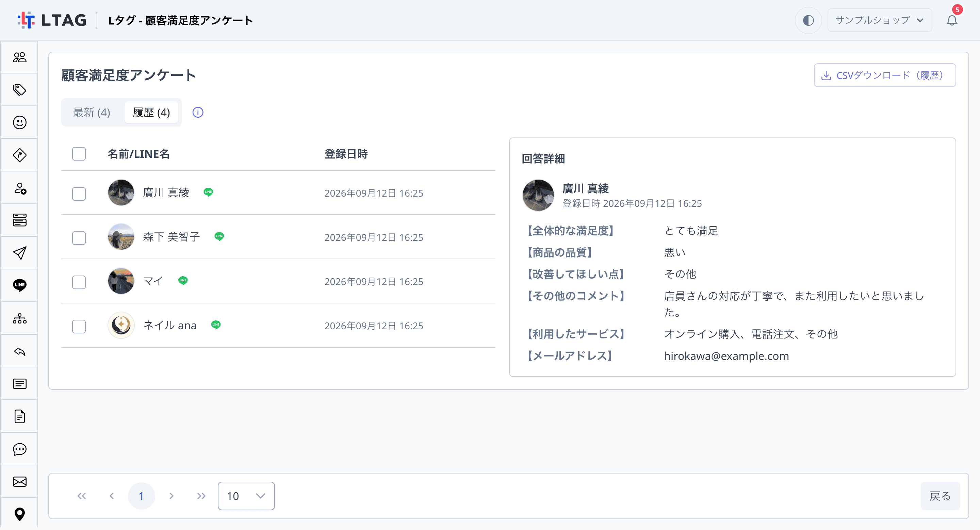Open the reply arrow sidebar icon
Viewport: 980px width, 530px height.
pos(19,351)
